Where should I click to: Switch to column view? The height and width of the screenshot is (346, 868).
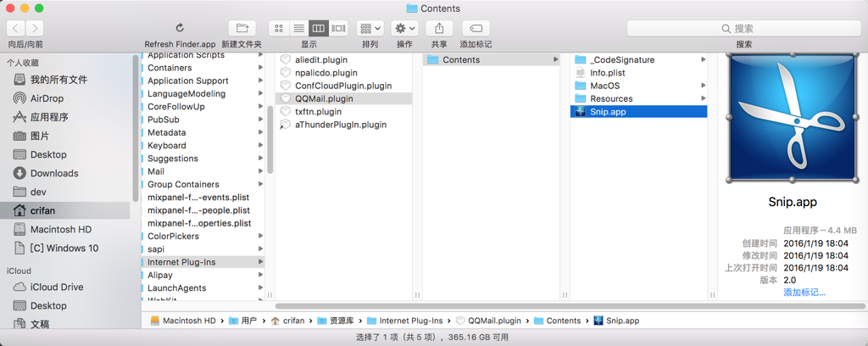[319, 28]
